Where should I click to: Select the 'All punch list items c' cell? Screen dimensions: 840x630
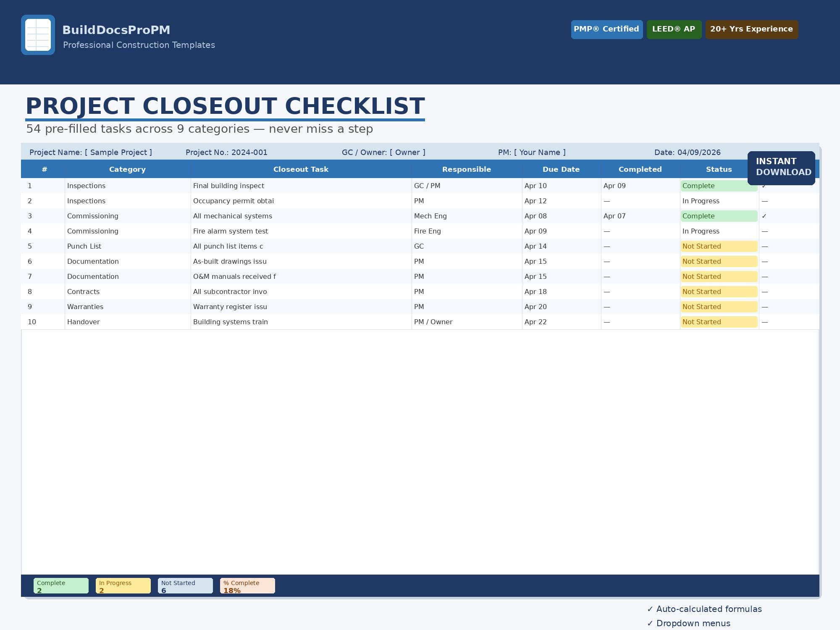(x=301, y=246)
